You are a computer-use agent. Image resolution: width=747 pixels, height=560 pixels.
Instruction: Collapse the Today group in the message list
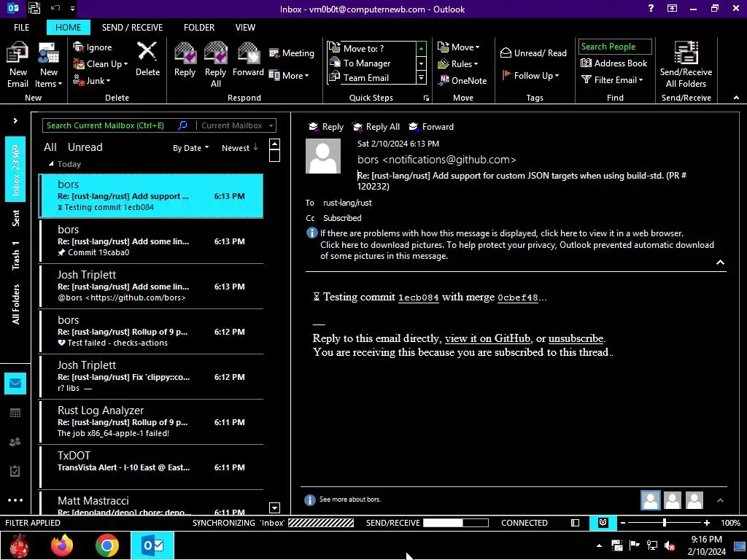[x=51, y=164]
